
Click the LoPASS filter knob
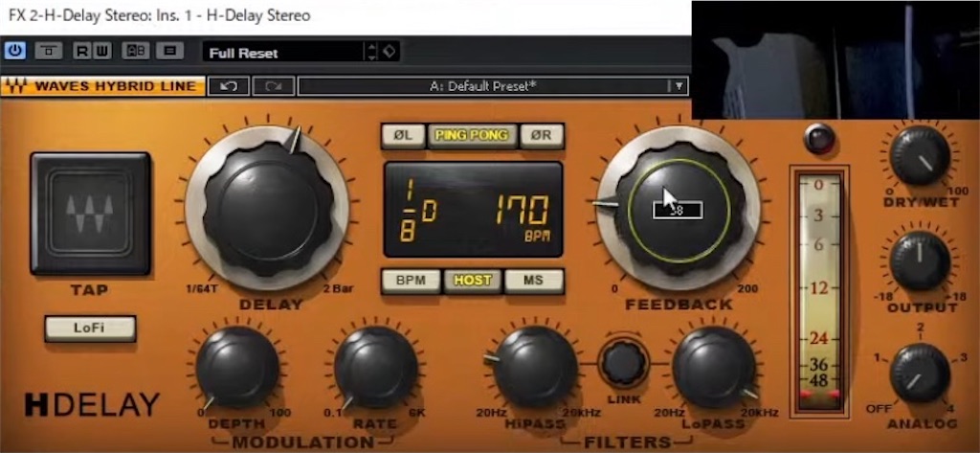tap(714, 368)
